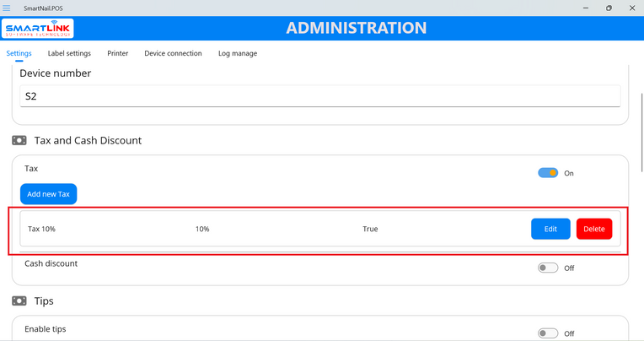Delete the Tax 10% entry
Screen dimensions: 644x341
[x=594, y=229]
